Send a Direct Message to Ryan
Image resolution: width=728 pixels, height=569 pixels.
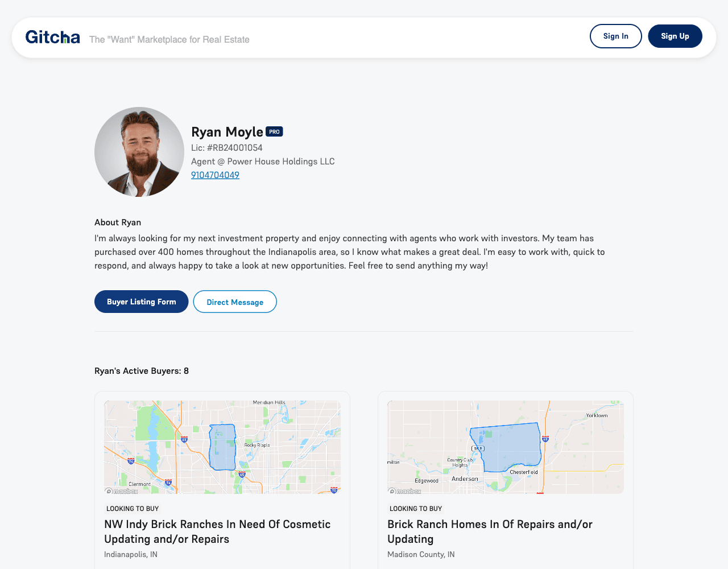(235, 302)
